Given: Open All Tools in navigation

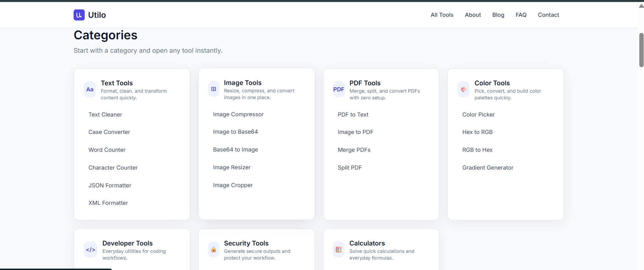Looking at the screenshot, I should 442,15.
